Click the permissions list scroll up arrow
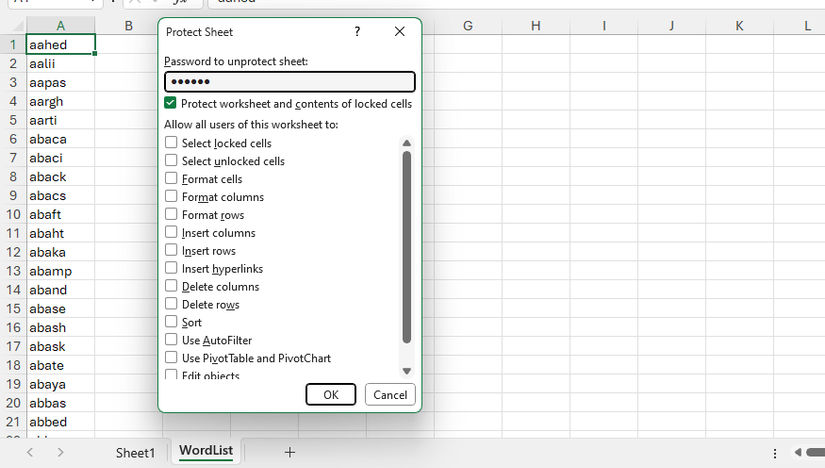825x468 pixels. (407, 143)
